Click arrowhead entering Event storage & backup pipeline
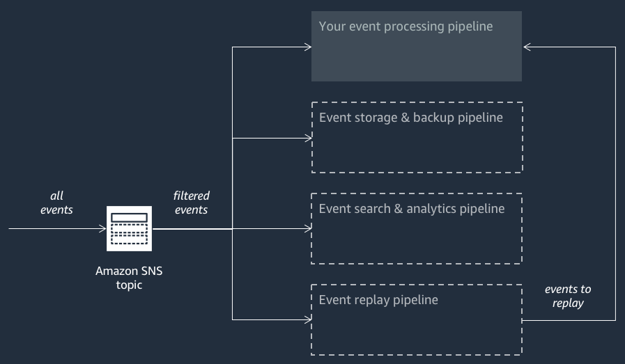 pos(307,138)
